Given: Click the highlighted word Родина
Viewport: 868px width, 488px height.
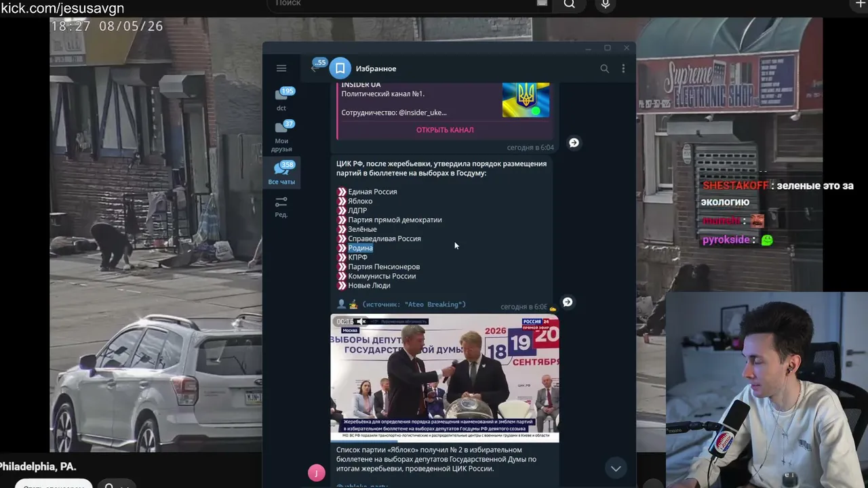Looking at the screenshot, I should click(x=360, y=248).
